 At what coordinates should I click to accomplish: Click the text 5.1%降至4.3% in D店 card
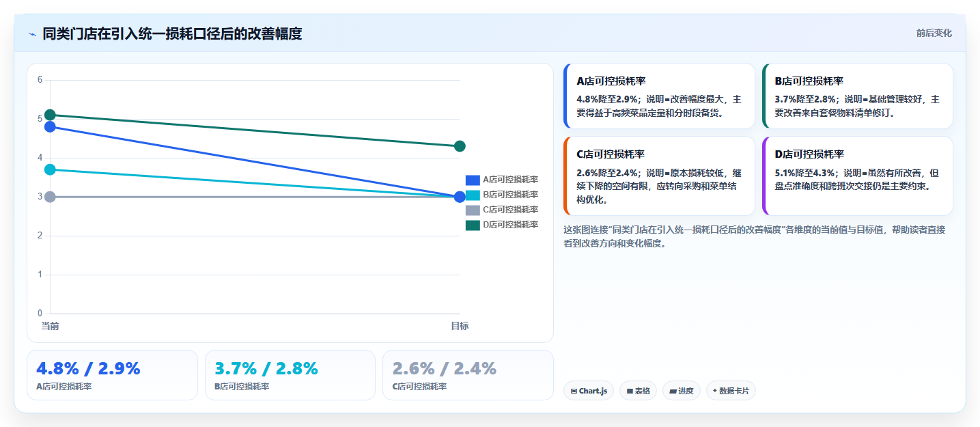click(805, 172)
